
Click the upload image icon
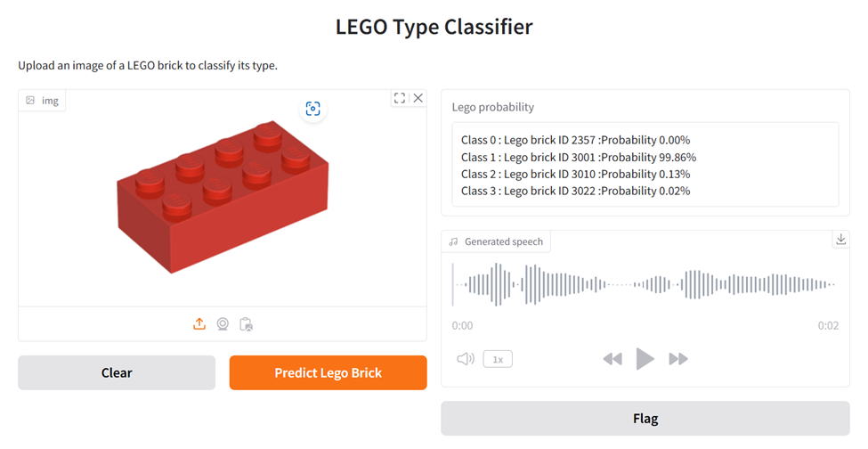pyautogui.click(x=199, y=324)
